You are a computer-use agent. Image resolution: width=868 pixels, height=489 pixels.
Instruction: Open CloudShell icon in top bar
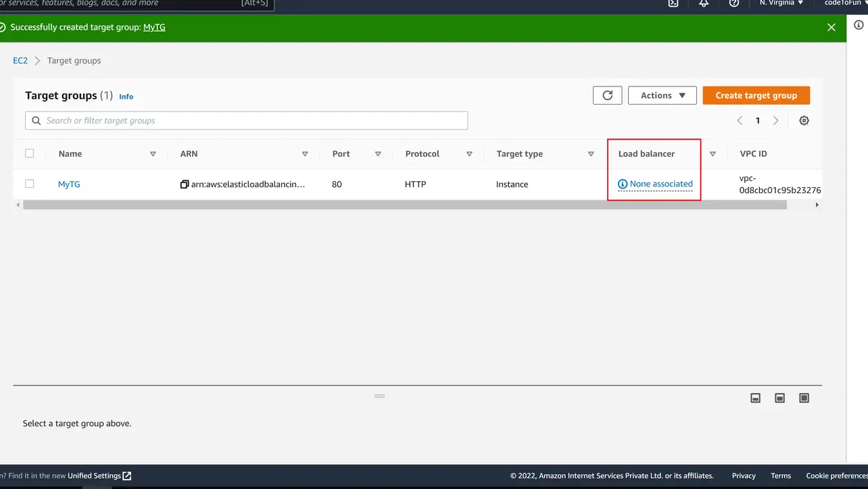(673, 3)
